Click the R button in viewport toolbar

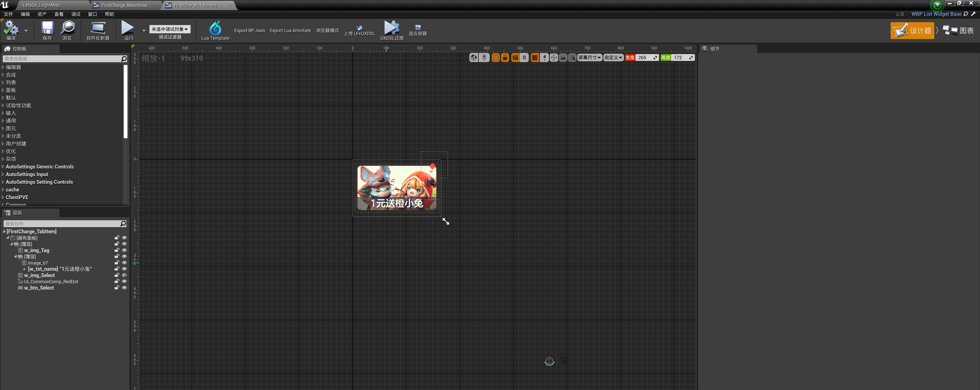tap(524, 58)
